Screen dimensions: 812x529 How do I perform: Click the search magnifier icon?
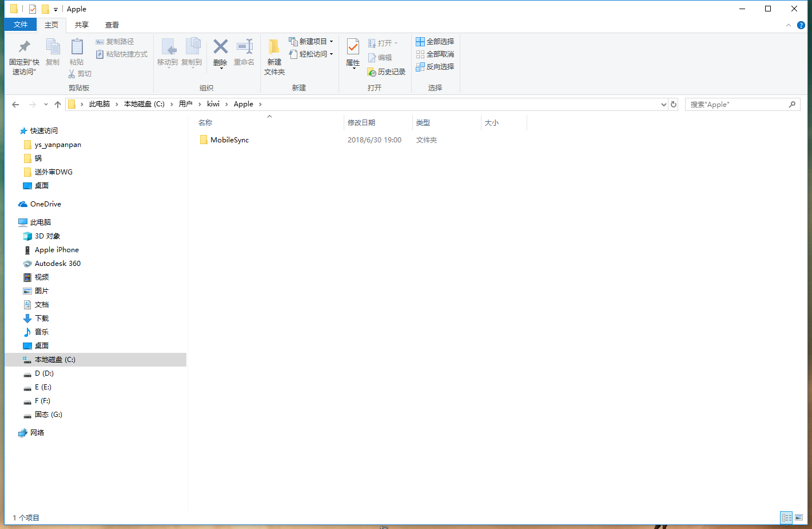pos(792,105)
